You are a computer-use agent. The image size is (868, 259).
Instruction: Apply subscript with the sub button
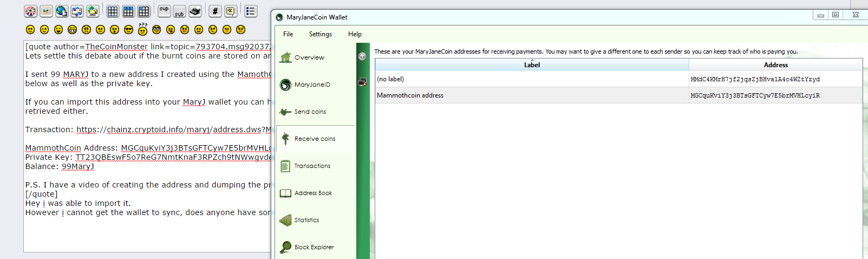pos(179,11)
